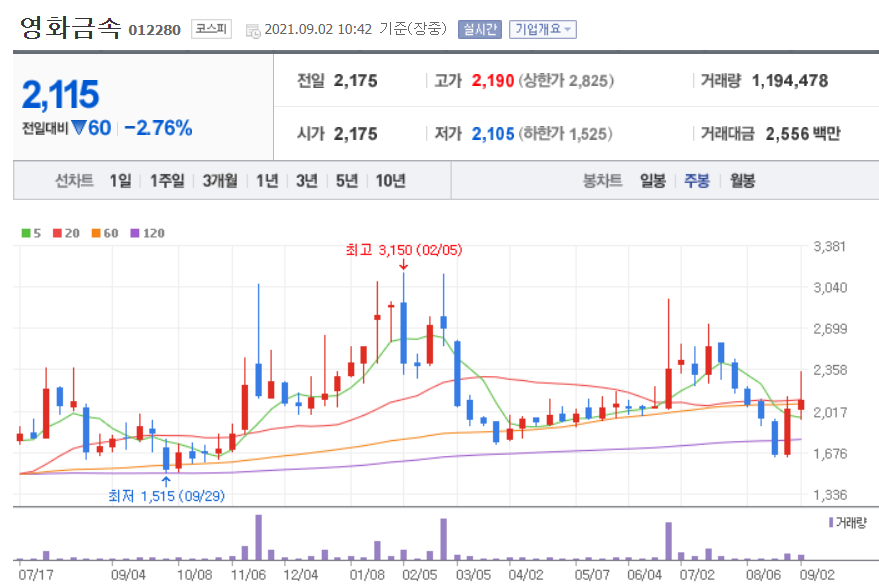
Task: Click the purple 120-period moving average color swatch
Action: (133, 231)
